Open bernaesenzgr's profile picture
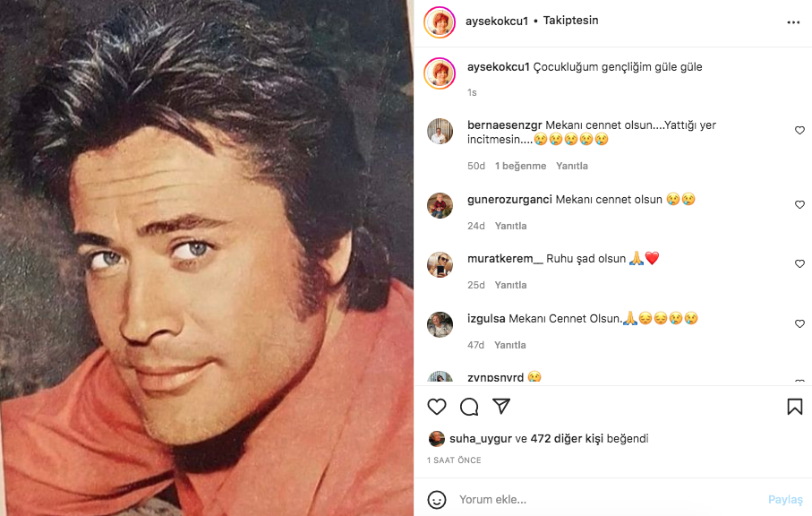Screen dimensions: 812x516 tap(440, 131)
